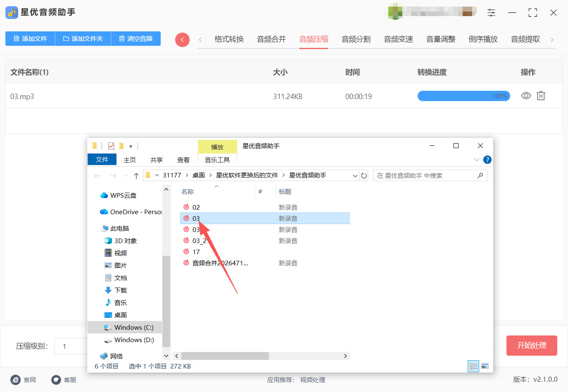Open the 倒序播放 tab
The image size is (568, 392).
click(x=483, y=39)
